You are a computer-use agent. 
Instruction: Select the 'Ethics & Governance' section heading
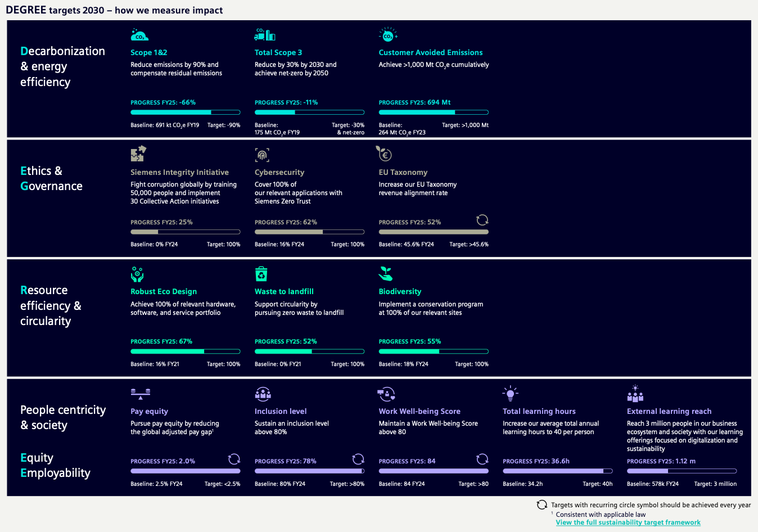coord(51,178)
